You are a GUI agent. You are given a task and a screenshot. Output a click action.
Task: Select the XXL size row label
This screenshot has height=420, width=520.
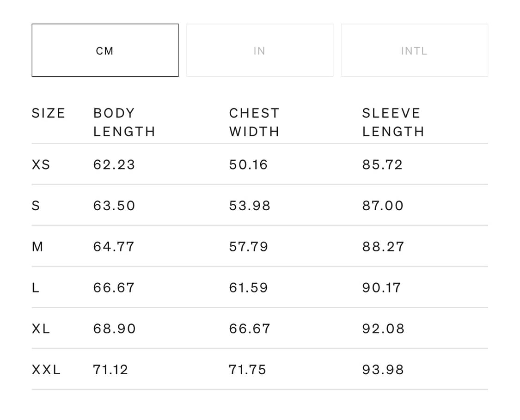(46, 370)
